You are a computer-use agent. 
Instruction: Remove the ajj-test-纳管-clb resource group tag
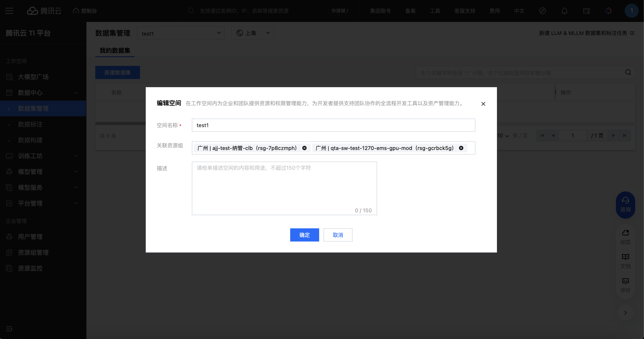click(x=304, y=148)
